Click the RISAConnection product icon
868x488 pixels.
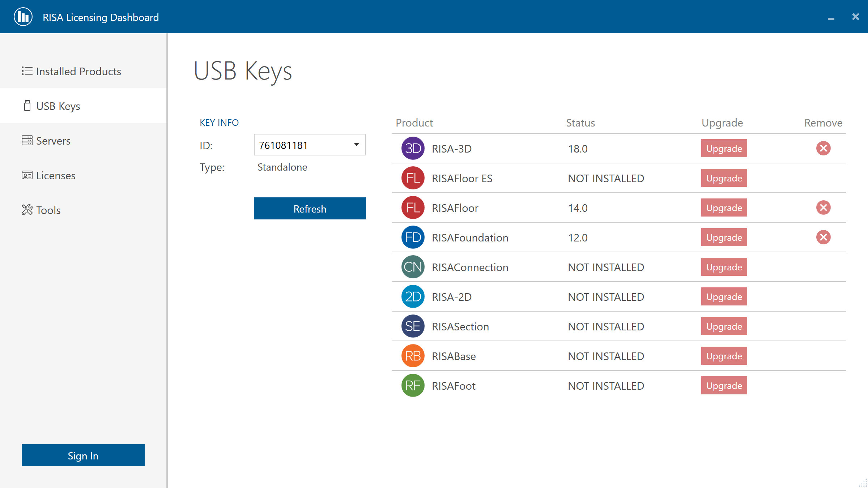pos(412,267)
